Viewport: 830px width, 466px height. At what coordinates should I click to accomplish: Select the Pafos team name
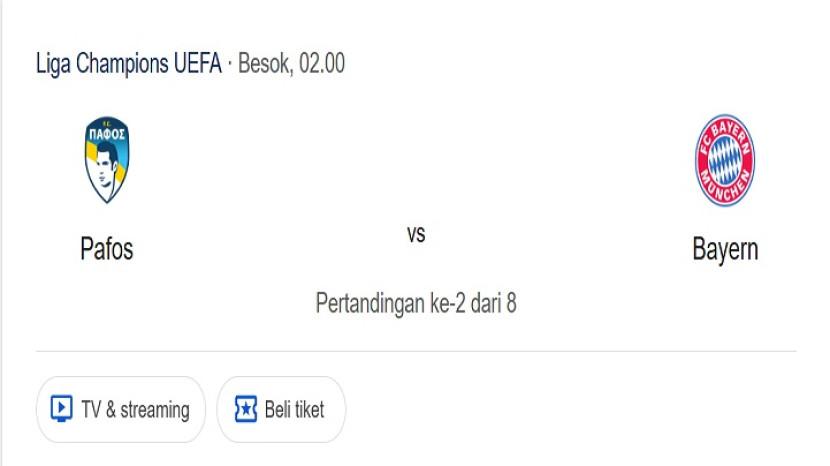coord(106,248)
